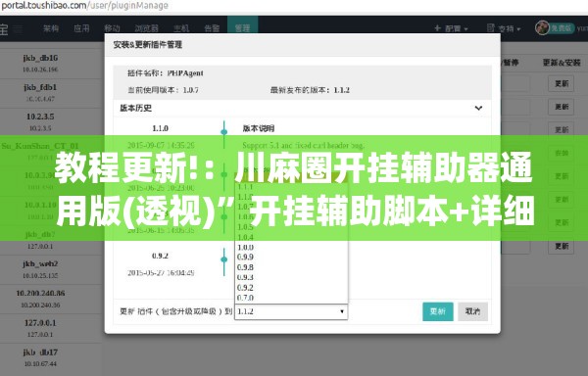Click the 2015-05-27 timestamp under 0.9.2
The height and width of the screenshot is (376, 588).
[161, 272]
